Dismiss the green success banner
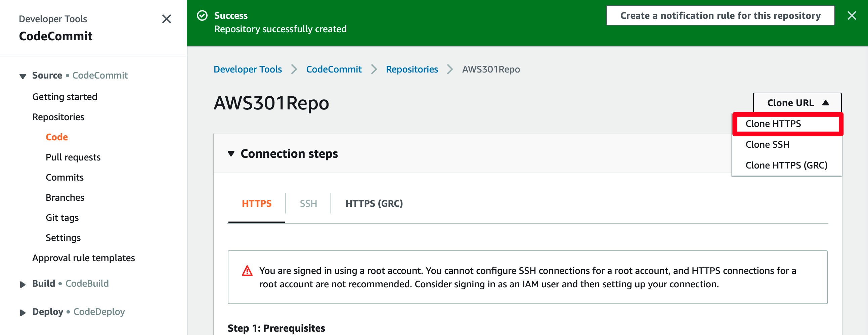868x335 pixels. (x=852, y=15)
